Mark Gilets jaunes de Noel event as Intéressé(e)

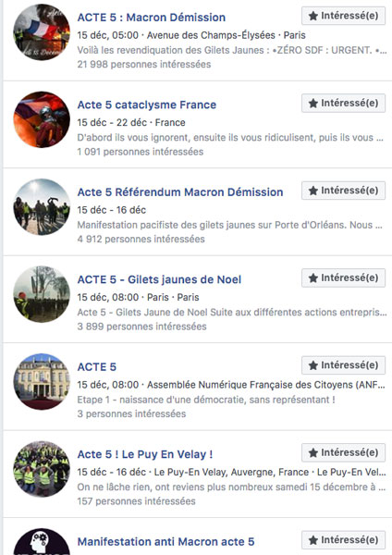point(343,277)
